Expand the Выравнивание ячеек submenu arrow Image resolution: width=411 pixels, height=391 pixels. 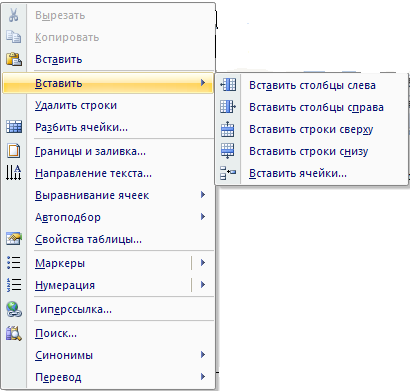(203, 195)
